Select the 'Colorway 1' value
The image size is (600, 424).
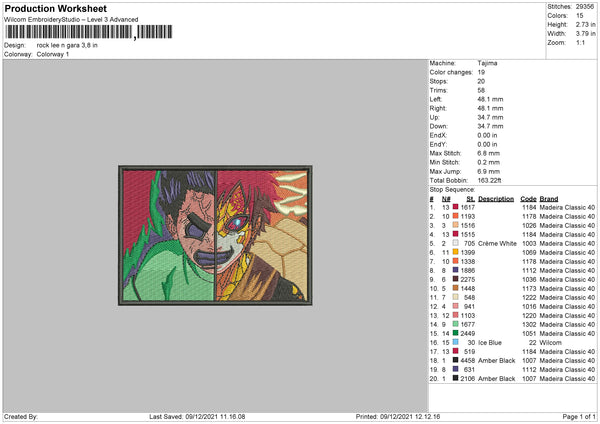click(53, 54)
